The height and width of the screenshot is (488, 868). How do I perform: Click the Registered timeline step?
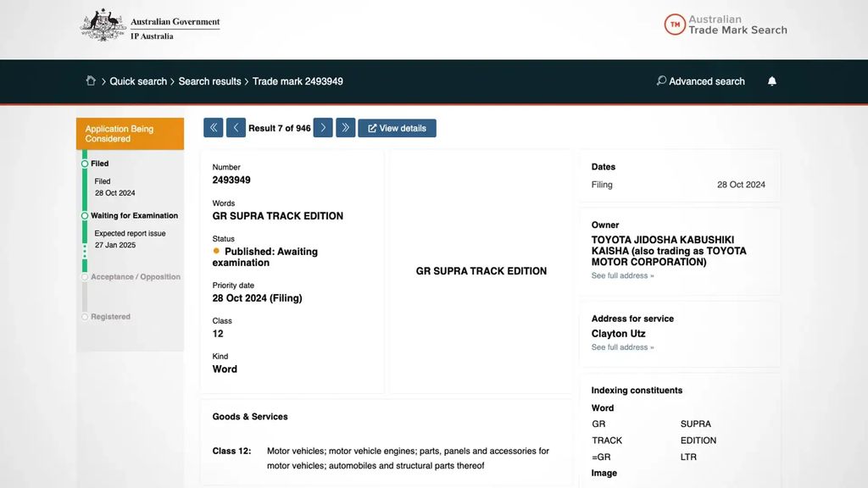[110, 317]
